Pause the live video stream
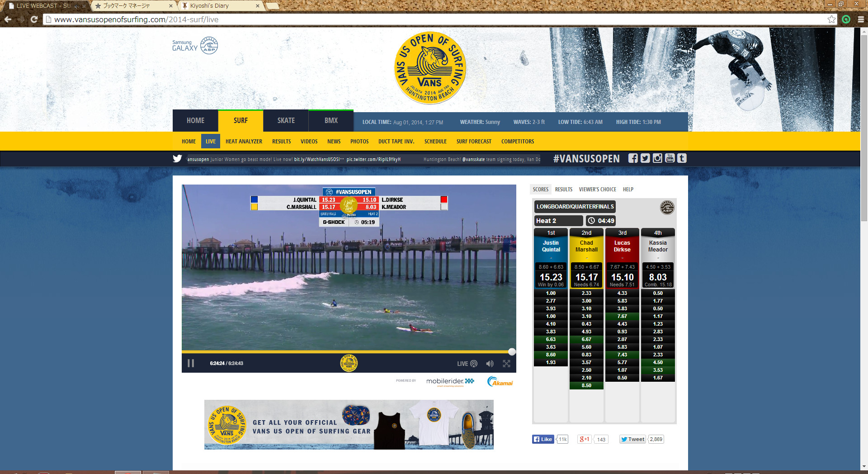 coord(191,363)
